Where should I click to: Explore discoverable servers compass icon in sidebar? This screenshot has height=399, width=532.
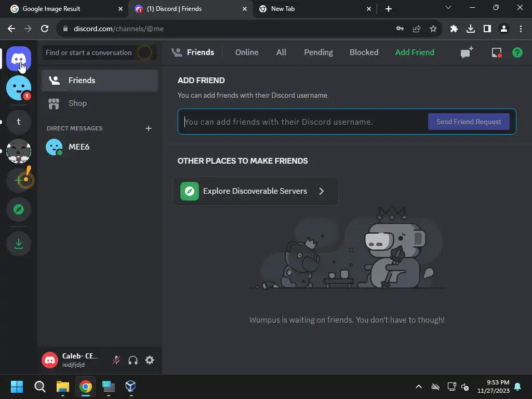(18, 209)
